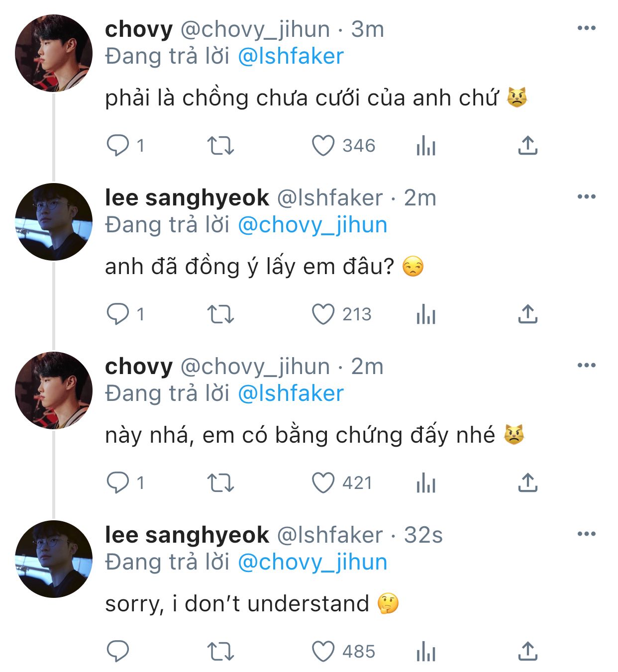Like chovy's tweet with 346 likes
Screen dimensions: 618x672
[323, 146]
